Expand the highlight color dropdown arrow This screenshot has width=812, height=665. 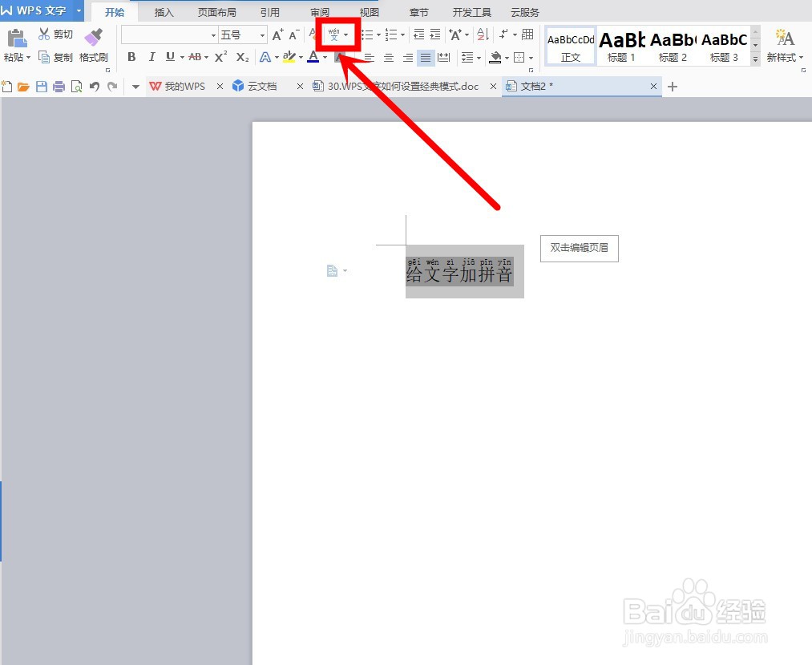(301, 58)
